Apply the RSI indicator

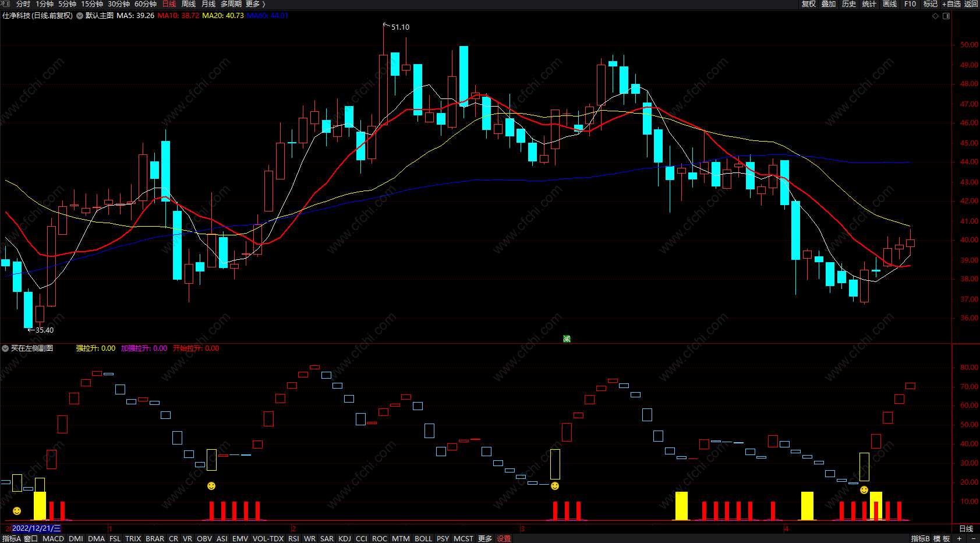click(x=293, y=539)
